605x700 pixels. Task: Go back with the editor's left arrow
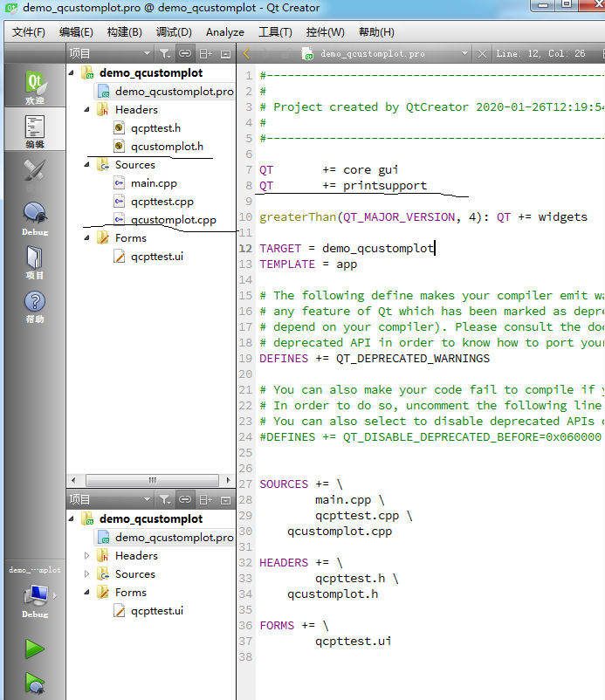[246, 53]
